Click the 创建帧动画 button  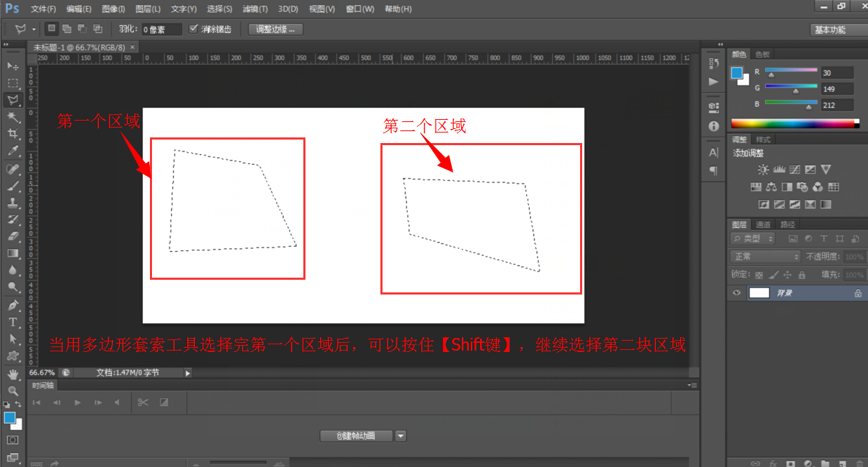tap(356, 435)
